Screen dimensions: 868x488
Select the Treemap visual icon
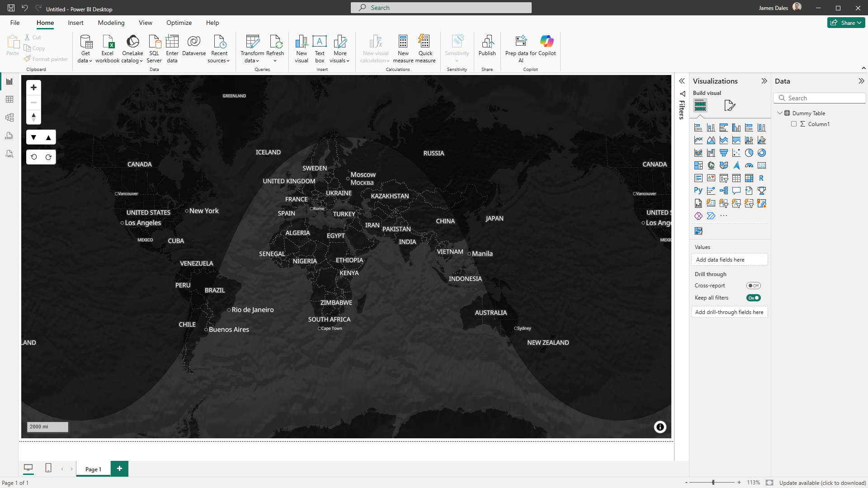[698, 165]
